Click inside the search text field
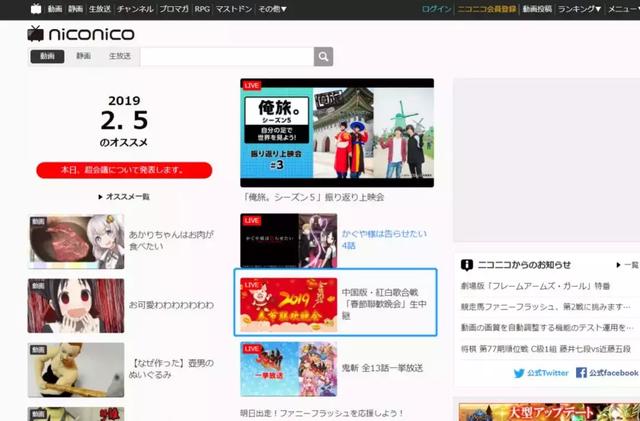The height and width of the screenshot is (421, 640). point(227,56)
